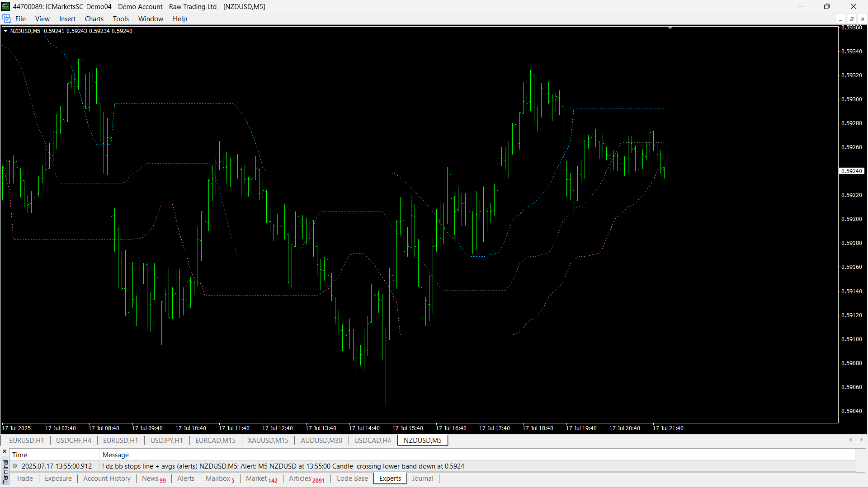This screenshot has width=868, height=488.
Task: Open the Account History tab
Action: pyautogui.click(x=107, y=479)
